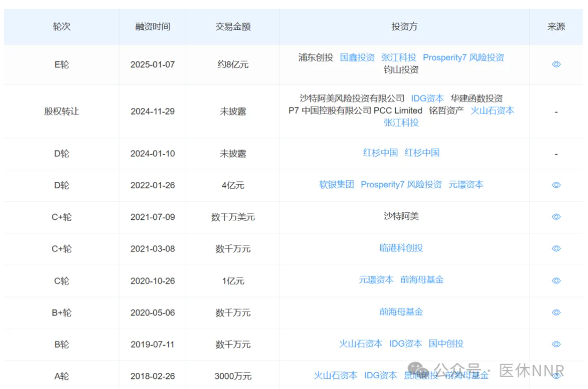Screen dimensions: 588x389
Task: View the source for the C轮 1亿元 round
Action: 556,281
